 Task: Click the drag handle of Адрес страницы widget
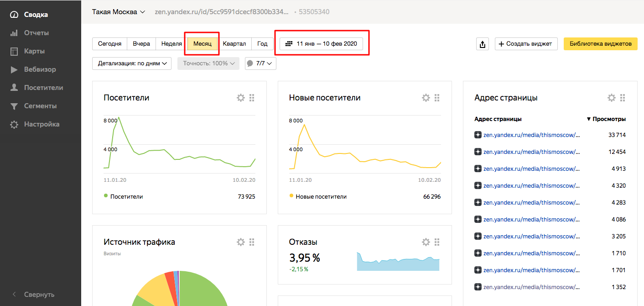[623, 98]
